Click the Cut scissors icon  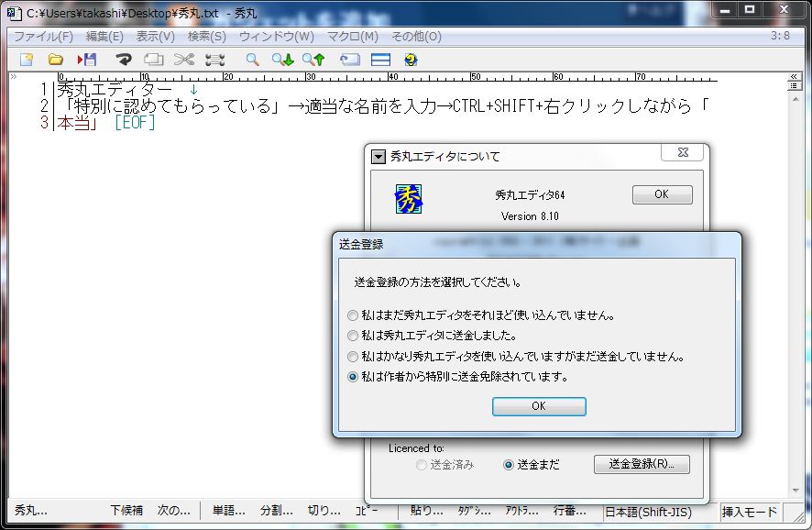tap(184, 60)
